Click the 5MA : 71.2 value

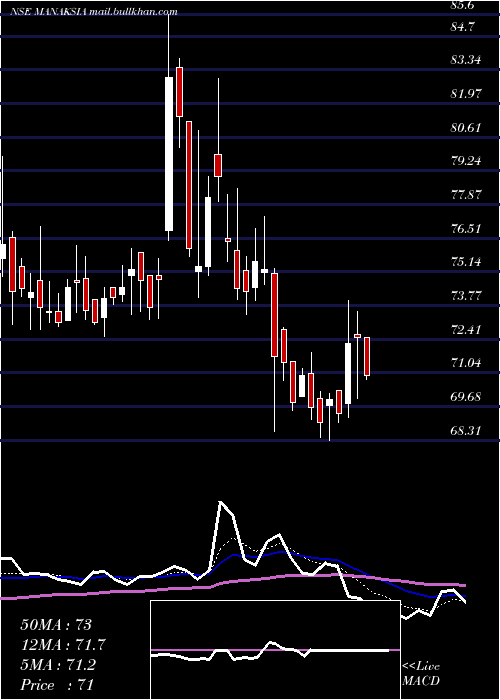tap(58, 665)
